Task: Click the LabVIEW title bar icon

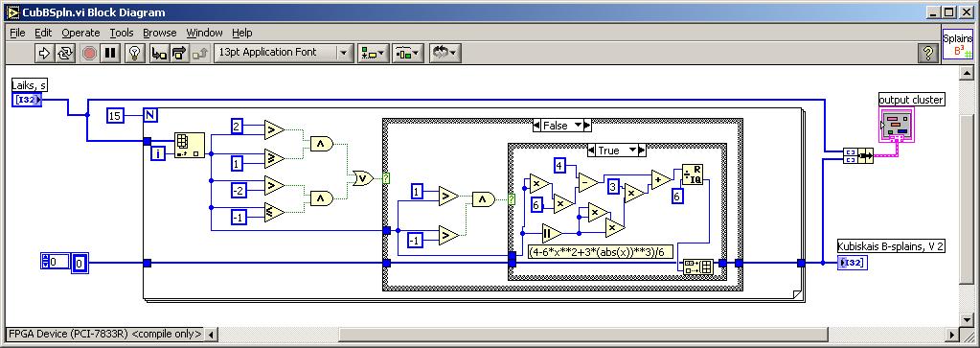Action: click(12, 12)
